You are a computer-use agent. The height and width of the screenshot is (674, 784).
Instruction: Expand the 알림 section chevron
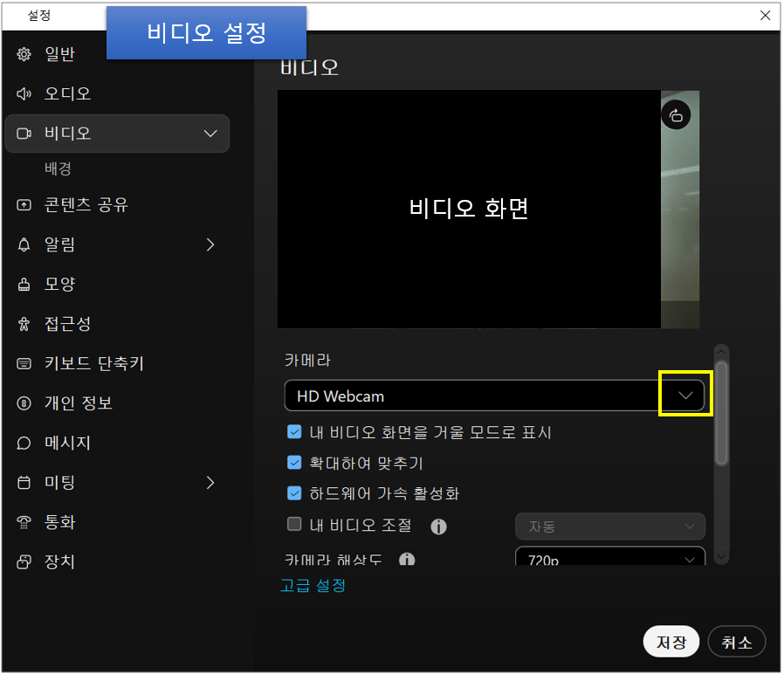point(210,244)
